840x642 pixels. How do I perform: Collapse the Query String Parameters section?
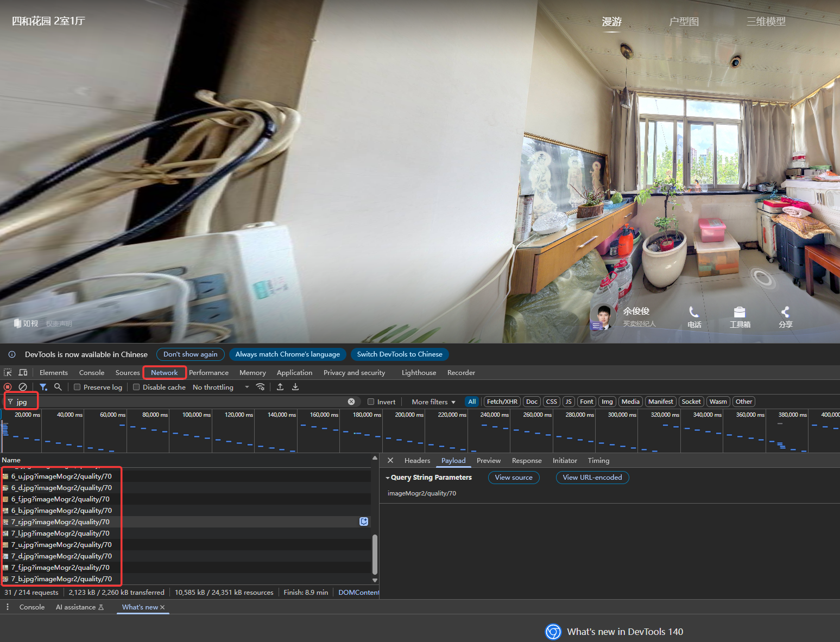pyautogui.click(x=388, y=478)
